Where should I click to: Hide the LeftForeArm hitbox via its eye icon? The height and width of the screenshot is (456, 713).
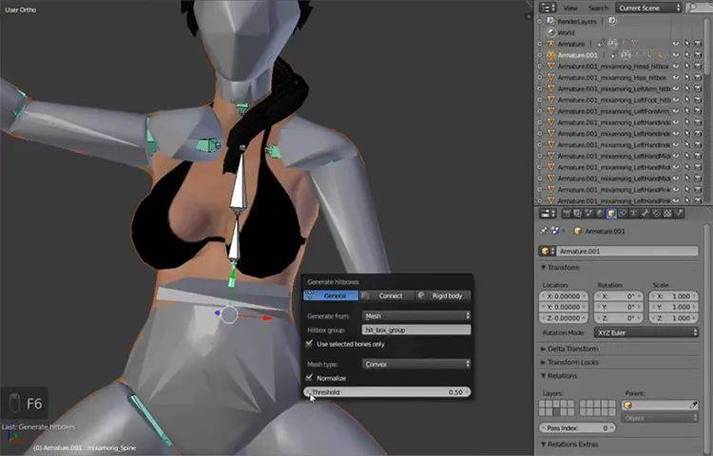[x=676, y=111]
